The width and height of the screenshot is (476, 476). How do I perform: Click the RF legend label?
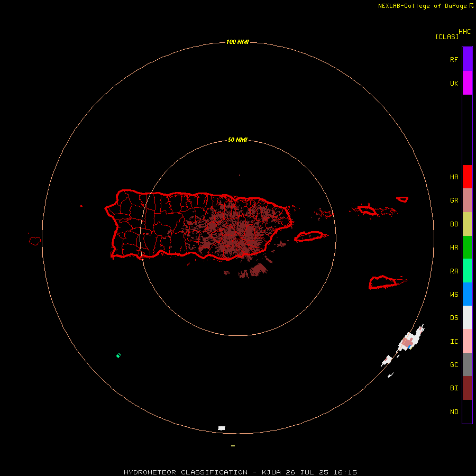click(454, 59)
